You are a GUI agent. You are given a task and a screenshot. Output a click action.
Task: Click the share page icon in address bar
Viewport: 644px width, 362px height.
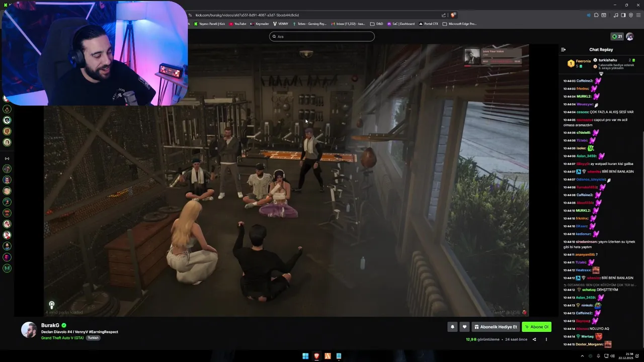click(x=444, y=15)
